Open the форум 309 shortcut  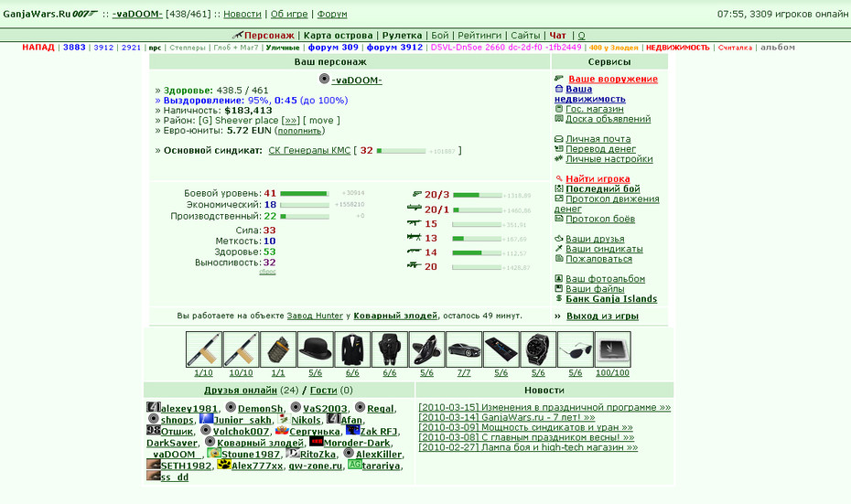[333, 48]
